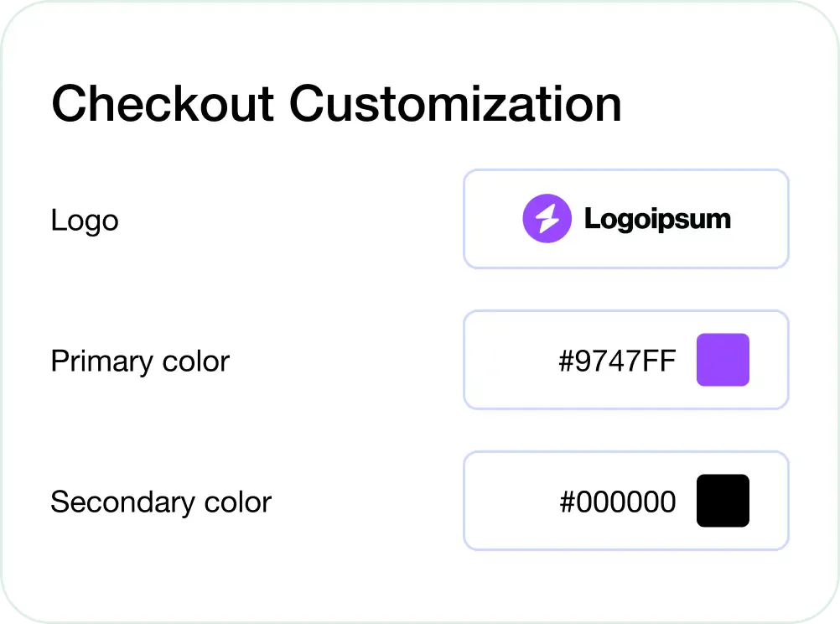Select the Logo row label
Image resolution: width=840 pixels, height=624 pixels.
click(85, 220)
